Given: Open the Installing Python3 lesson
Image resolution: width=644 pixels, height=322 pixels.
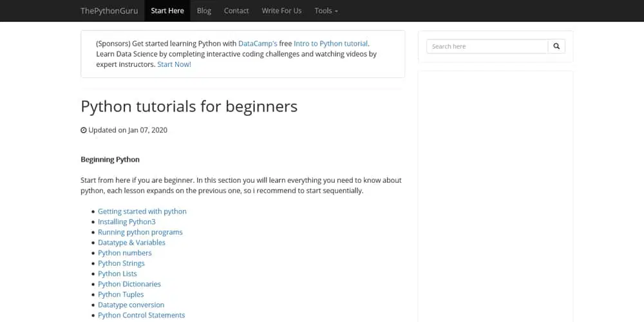Looking at the screenshot, I should click(126, 222).
